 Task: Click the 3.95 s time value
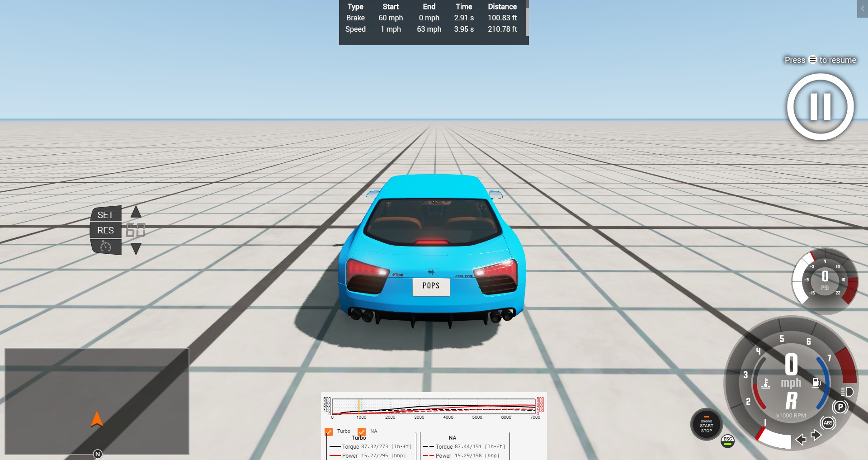tap(464, 29)
